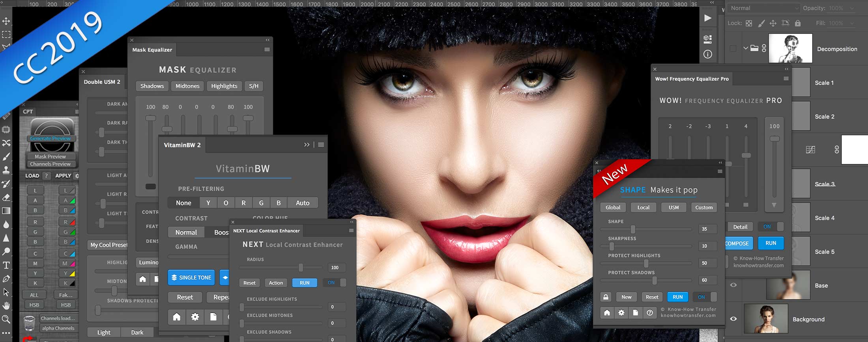Viewport: 868px width, 342px height.
Task: Select None pre-filtering option in VitaminBW
Action: (x=183, y=203)
